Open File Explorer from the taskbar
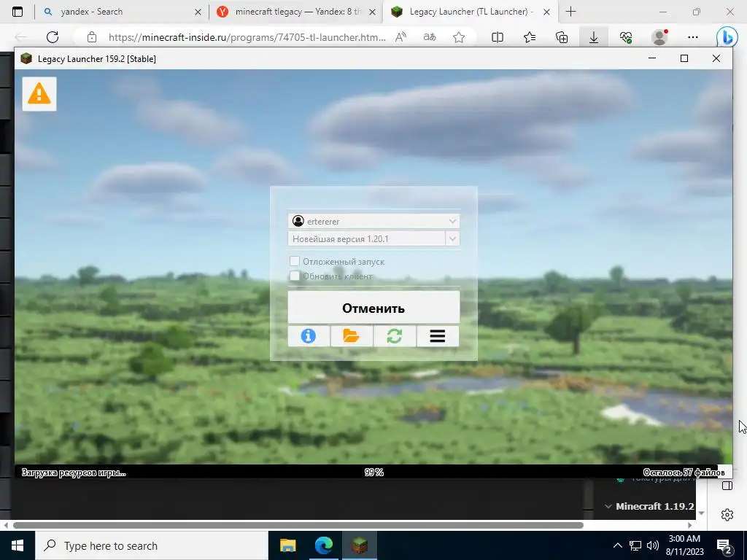The width and height of the screenshot is (747, 560). [x=287, y=545]
